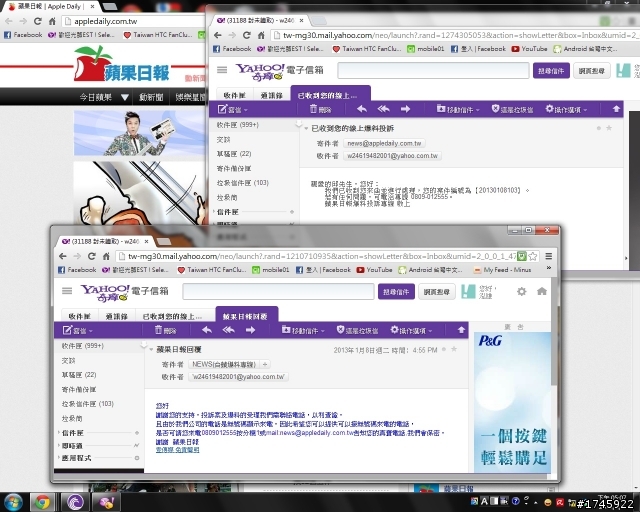Click 動新聞 in Apple Daily navigation bar
This screenshot has width=640, height=512.
click(x=151, y=97)
